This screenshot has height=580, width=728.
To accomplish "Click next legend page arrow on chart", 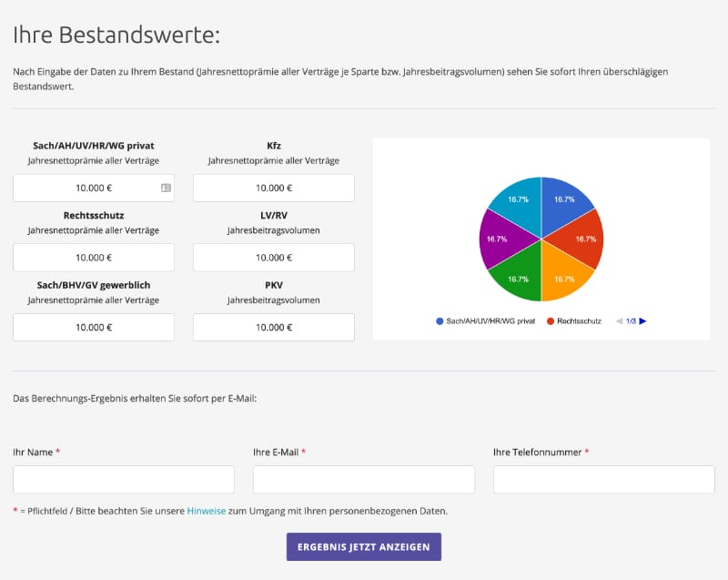I will [642, 321].
